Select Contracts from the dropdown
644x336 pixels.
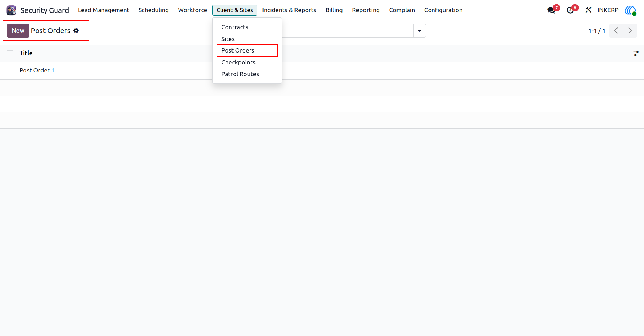tap(247, 27)
